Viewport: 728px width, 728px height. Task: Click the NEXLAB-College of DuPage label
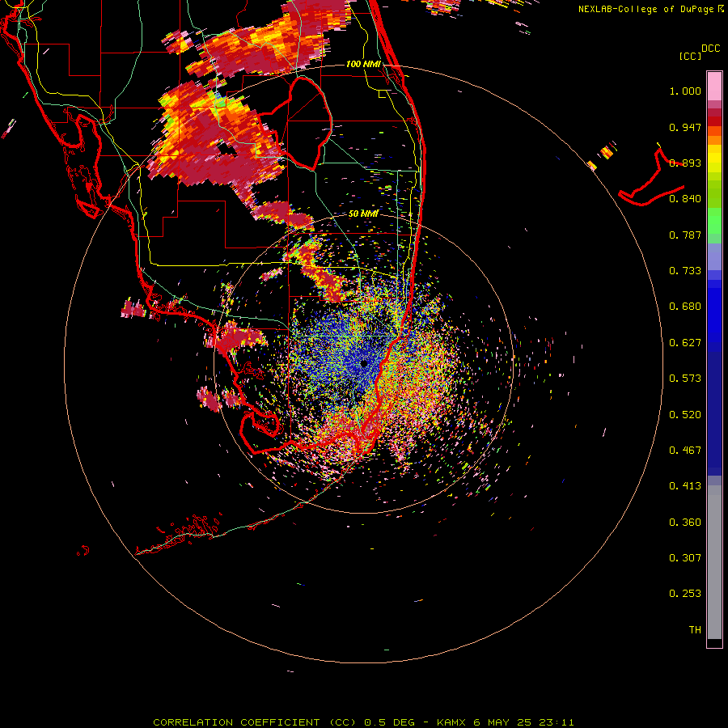[645, 9]
